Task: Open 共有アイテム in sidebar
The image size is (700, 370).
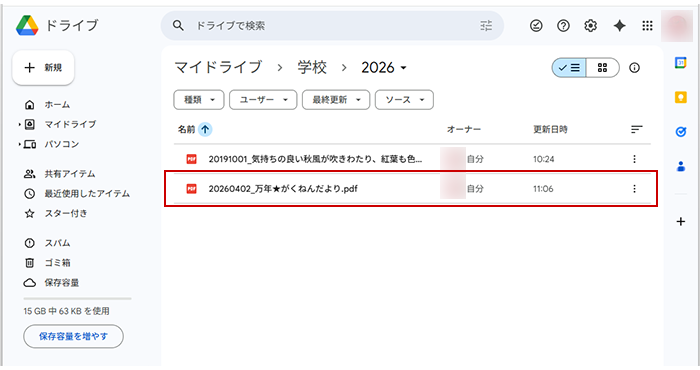Action: click(70, 174)
